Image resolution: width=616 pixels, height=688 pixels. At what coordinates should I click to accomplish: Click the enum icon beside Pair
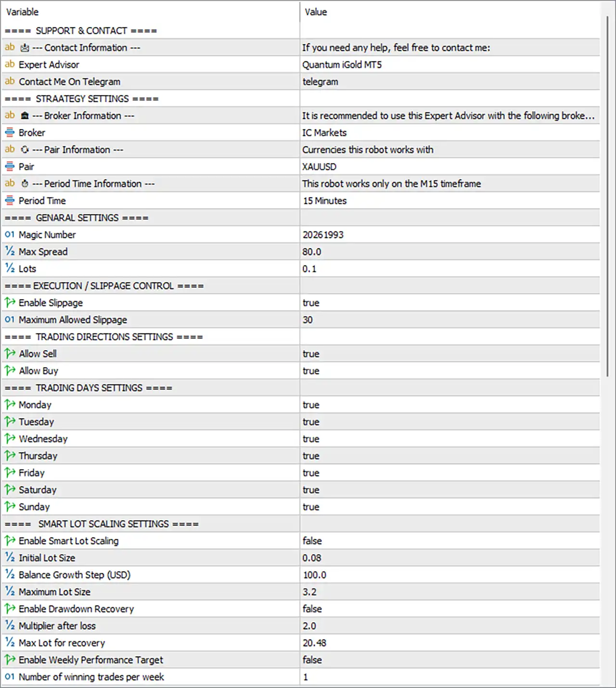[10, 166]
